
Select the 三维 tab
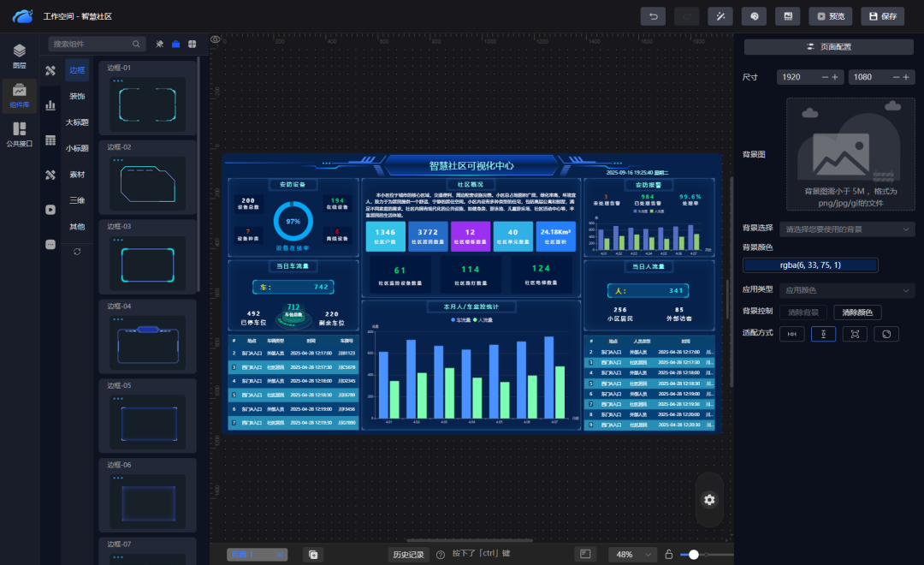pyautogui.click(x=77, y=200)
